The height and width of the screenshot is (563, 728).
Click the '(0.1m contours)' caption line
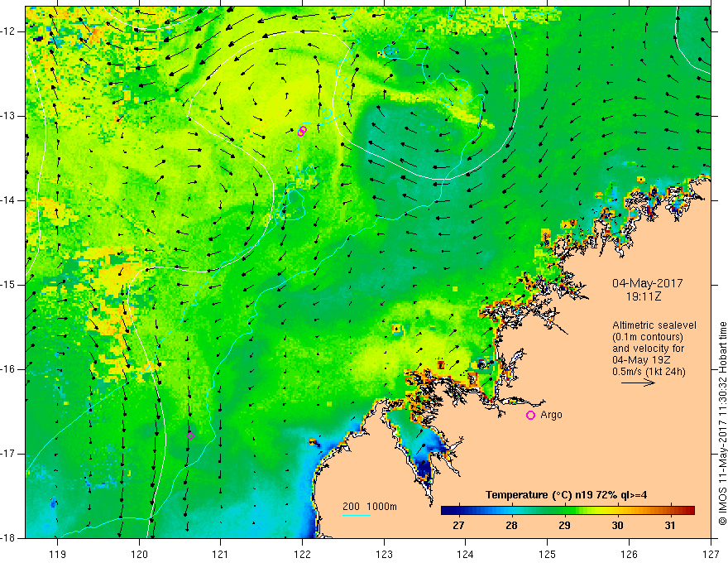coord(648,337)
